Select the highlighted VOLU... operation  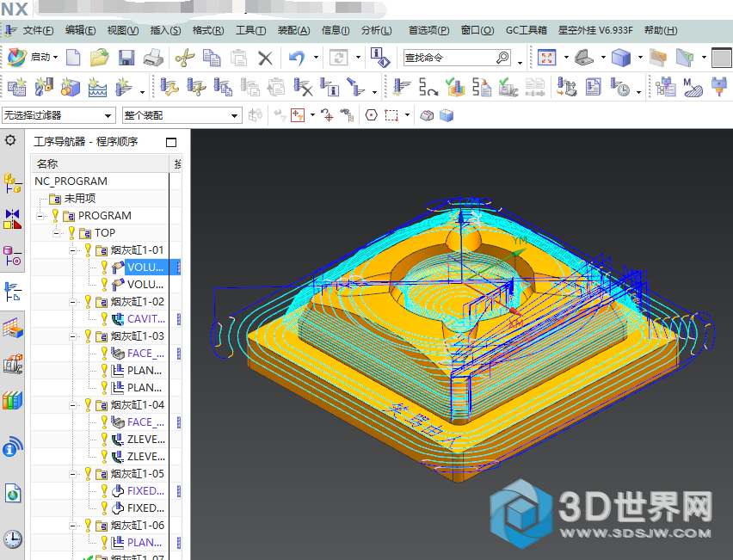145,268
